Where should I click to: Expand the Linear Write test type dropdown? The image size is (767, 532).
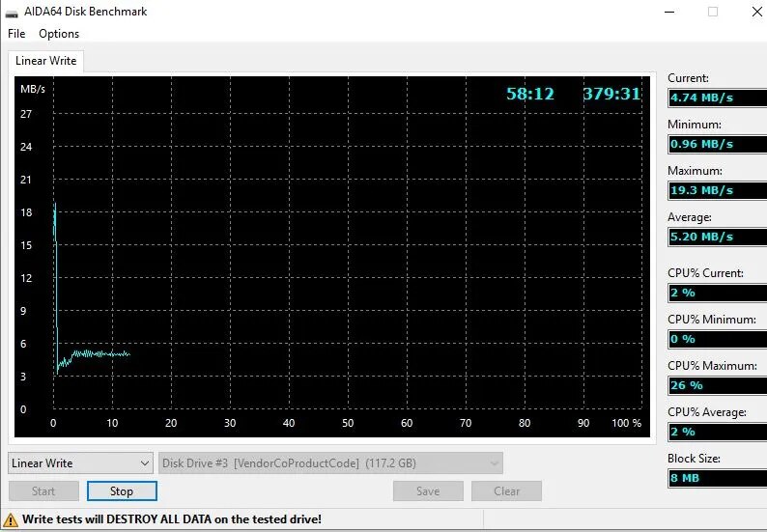coord(80,463)
